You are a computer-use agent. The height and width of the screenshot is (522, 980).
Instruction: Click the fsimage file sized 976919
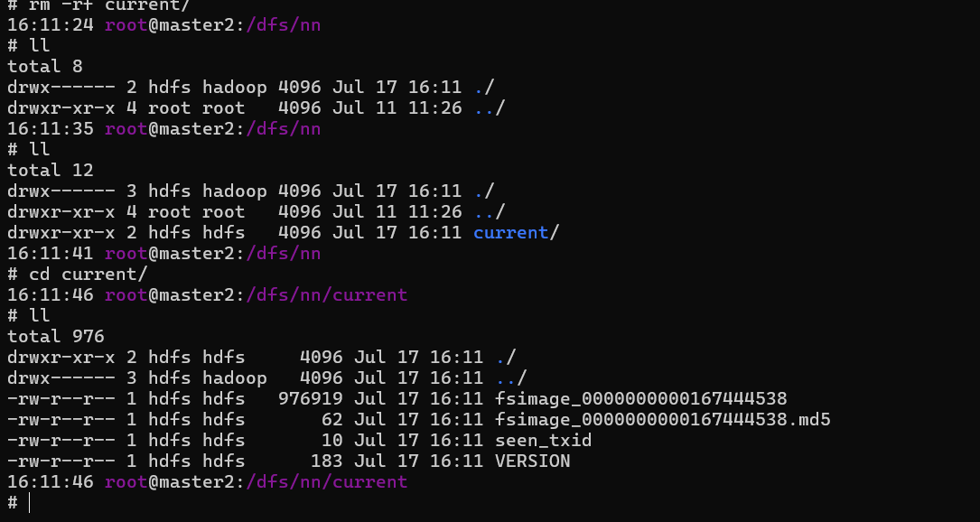tap(641, 399)
